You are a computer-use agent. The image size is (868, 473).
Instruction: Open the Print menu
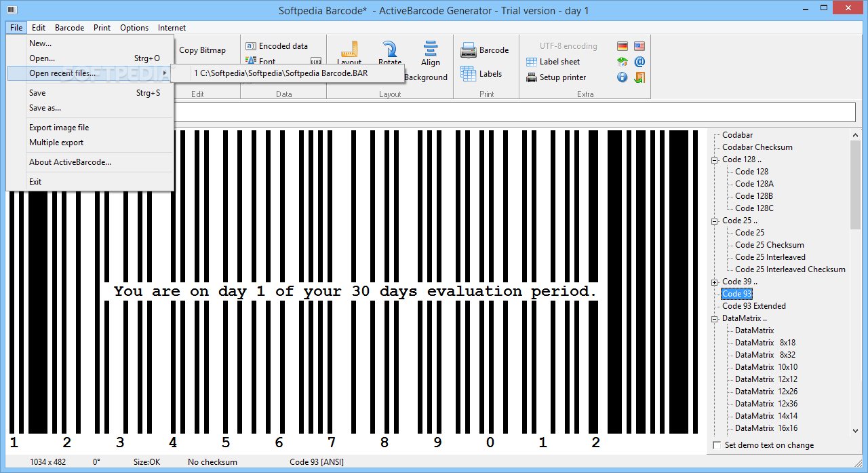(x=102, y=28)
